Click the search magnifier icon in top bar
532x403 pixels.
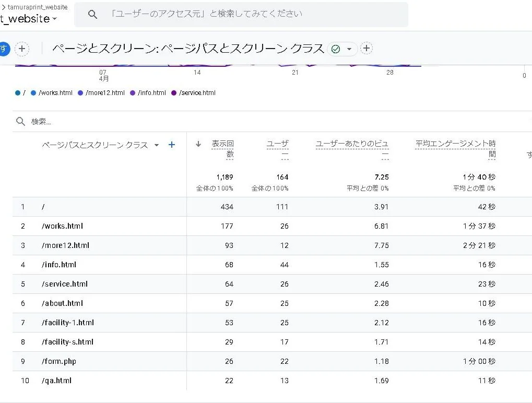click(92, 15)
